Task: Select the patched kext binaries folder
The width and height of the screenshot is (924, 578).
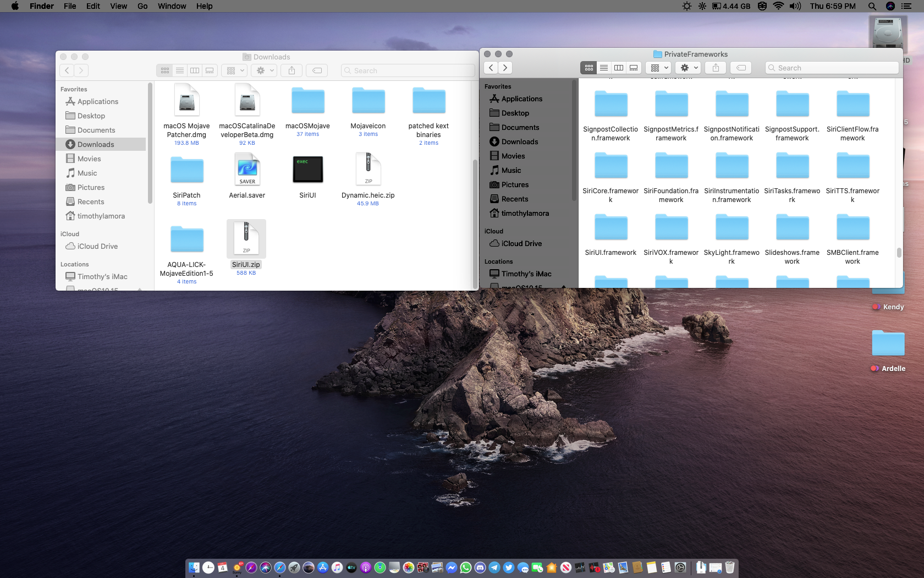Action: pyautogui.click(x=429, y=101)
